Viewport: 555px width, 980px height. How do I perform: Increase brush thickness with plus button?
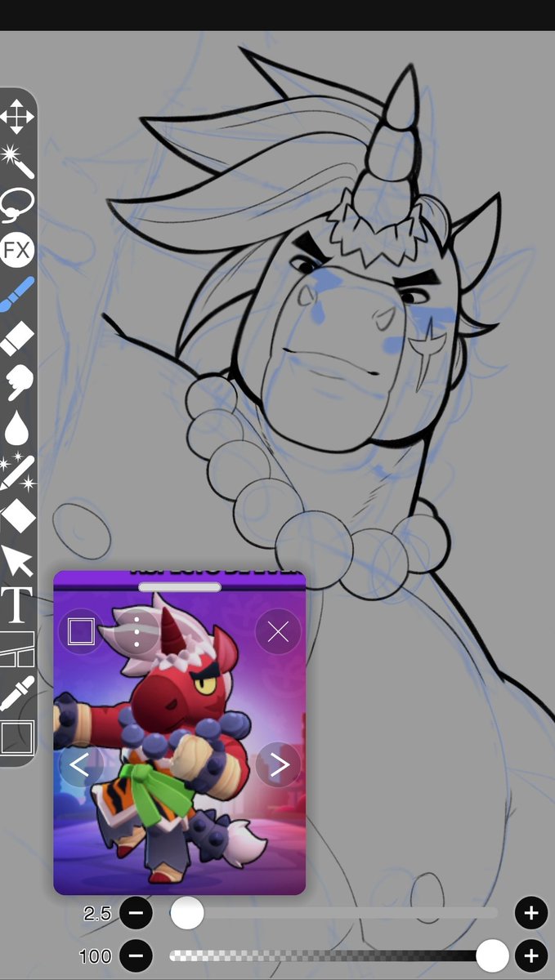coord(531,913)
